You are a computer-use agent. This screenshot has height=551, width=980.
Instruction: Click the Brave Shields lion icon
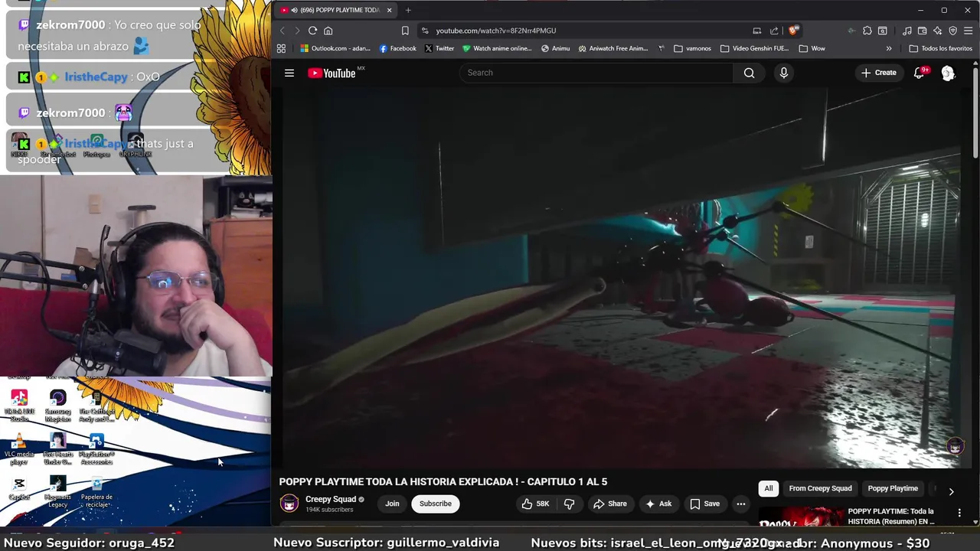coord(793,31)
